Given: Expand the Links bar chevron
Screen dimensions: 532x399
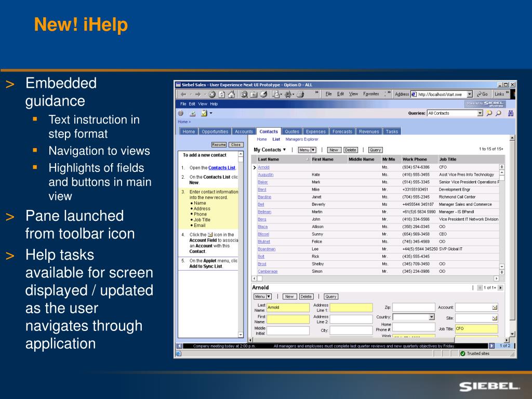Looking at the screenshot, I should pyautogui.click(x=507, y=92).
